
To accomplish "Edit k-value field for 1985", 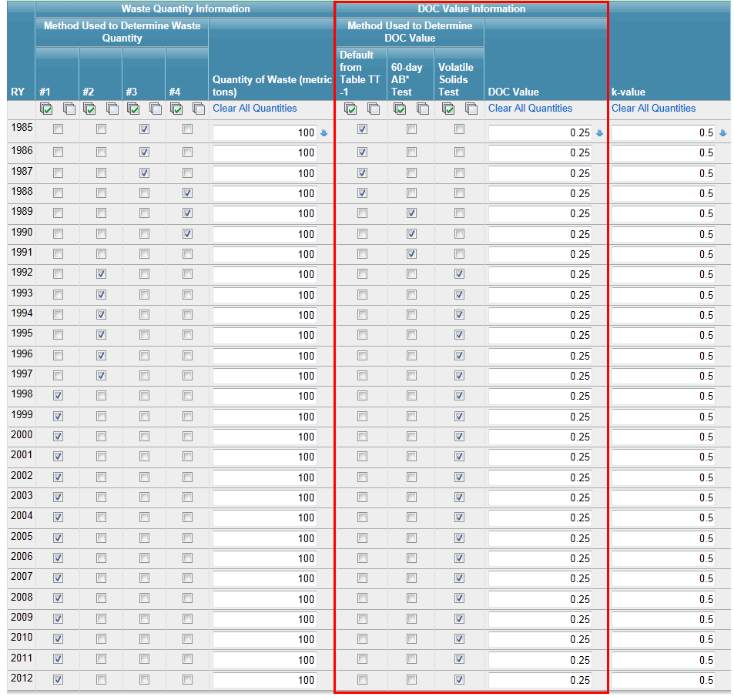I will point(663,133).
